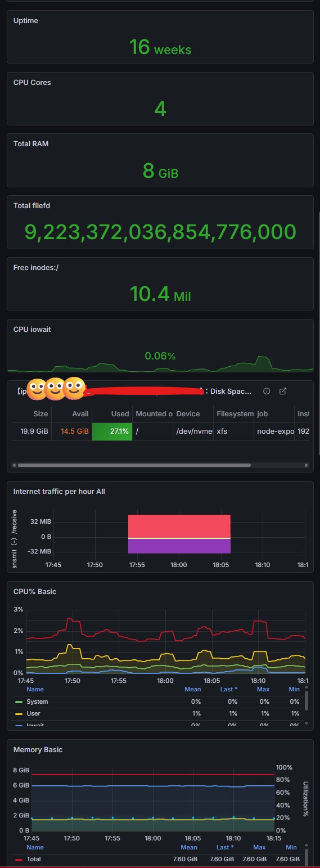Viewport: 320px width, 868px height.
Task: Open the CPU iowait panel title
Action: click(32, 329)
